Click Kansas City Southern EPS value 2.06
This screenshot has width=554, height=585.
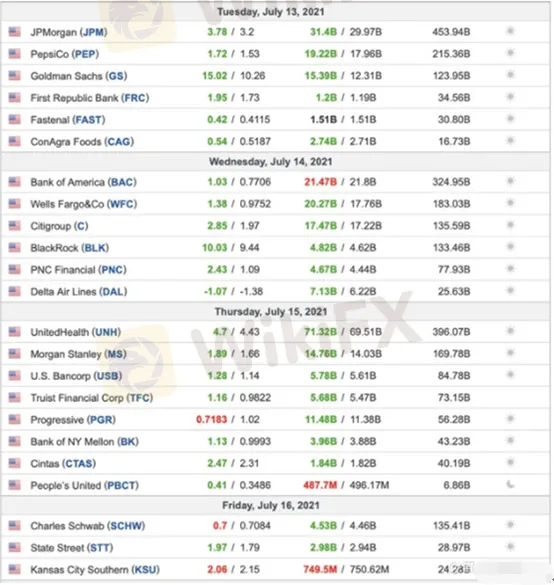coord(217,570)
